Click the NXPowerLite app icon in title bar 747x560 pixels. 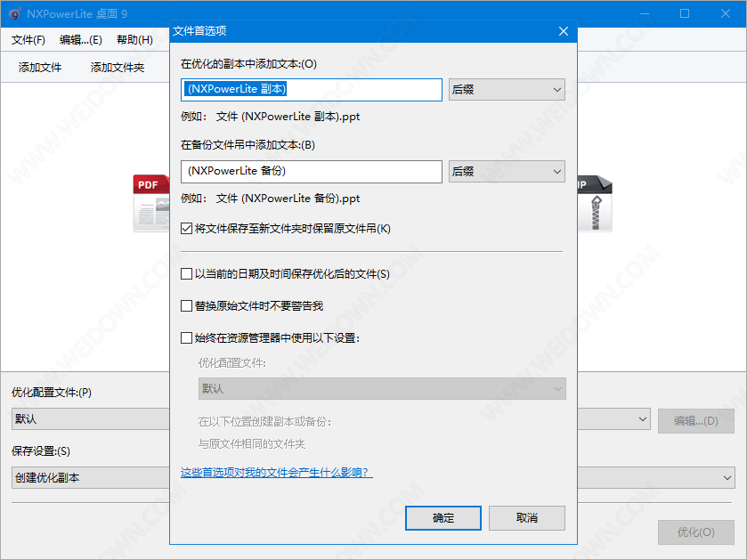pyautogui.click(x=14, y=13)
